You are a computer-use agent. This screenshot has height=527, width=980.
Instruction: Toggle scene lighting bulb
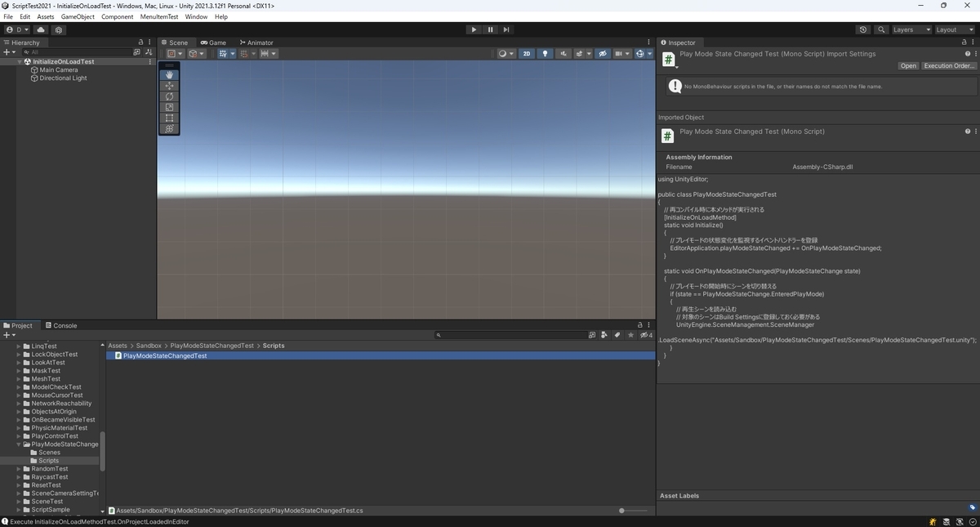click(546, 54)
